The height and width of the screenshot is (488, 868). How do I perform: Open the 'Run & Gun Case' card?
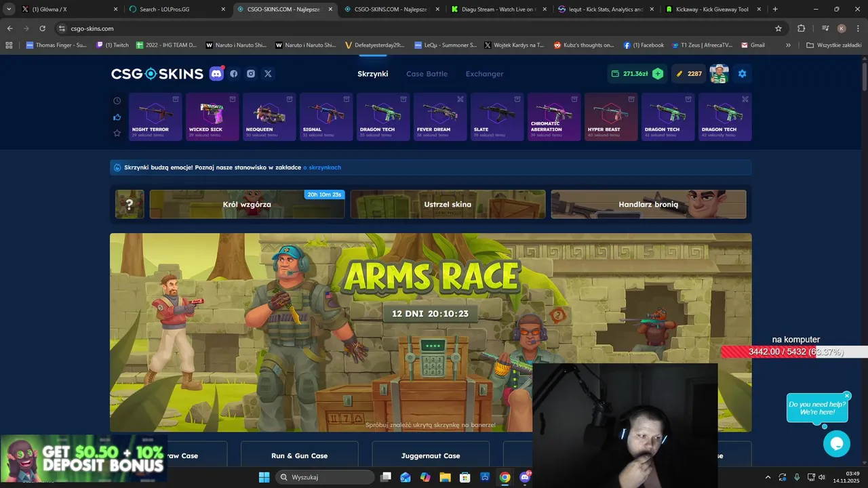(299, 455)
